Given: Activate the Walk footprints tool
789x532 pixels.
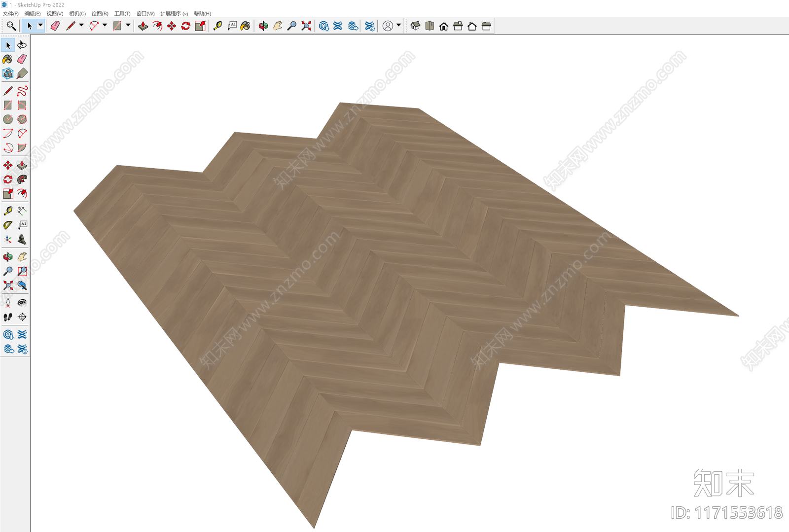Looking at the screenshot, I should click(x=8, y=317).
